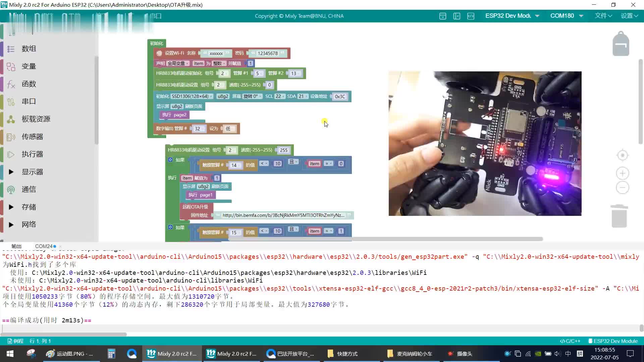This screenshot has width=644, height=362.
Task: Click the center workspace target icon
Action: pyautogui.click(x=623, y=155)
